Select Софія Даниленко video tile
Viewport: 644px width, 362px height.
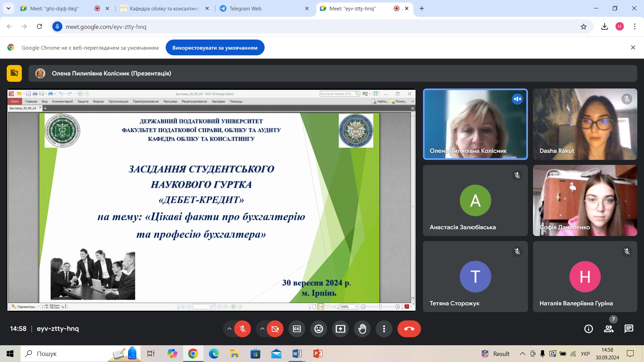tap(585, 200)
